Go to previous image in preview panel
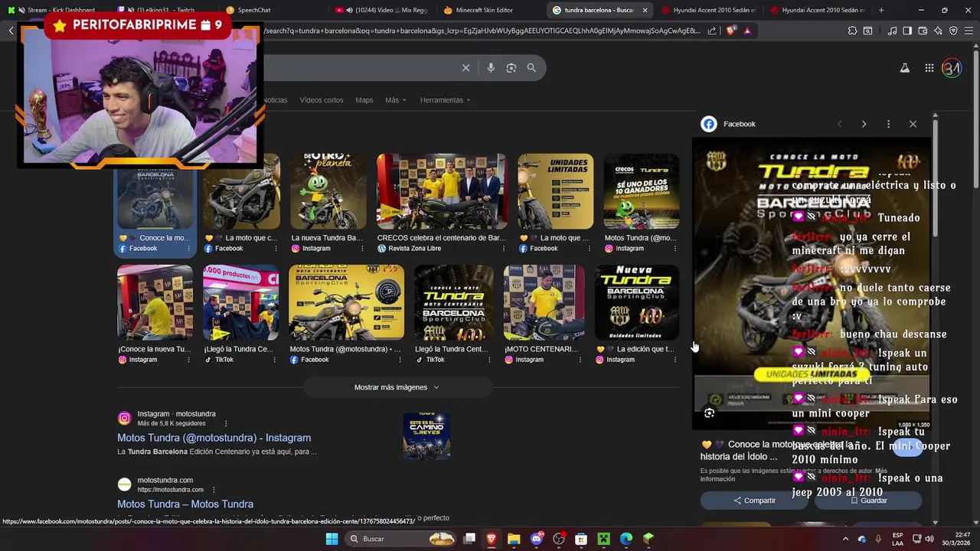The width and height of the screenshot is (980, 551). (x=839, y=124)
